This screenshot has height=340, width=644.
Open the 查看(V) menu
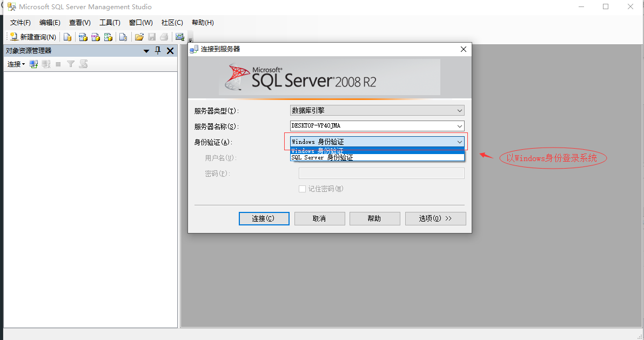point(79,23)
